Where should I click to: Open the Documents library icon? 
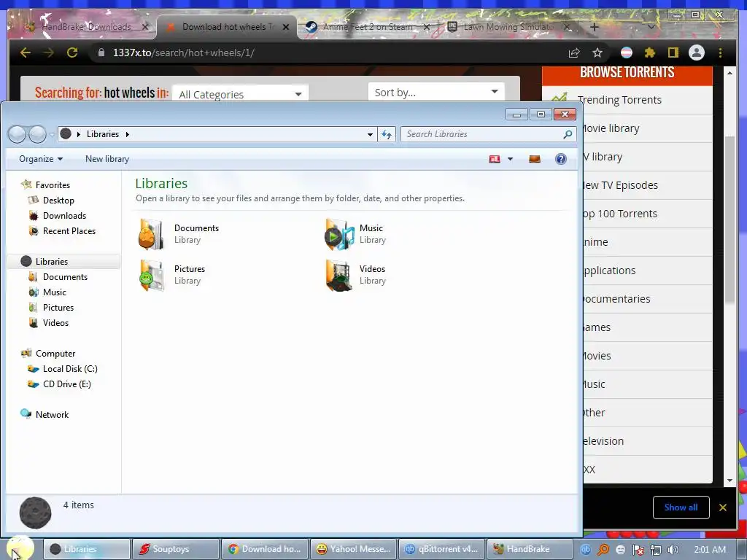pyautogui.click(x=150, y=234)
